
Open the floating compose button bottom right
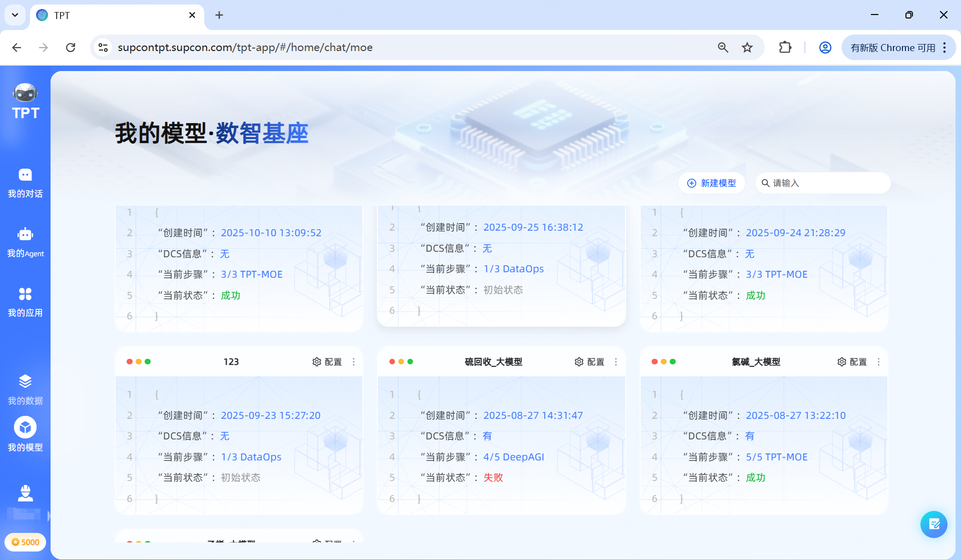(934, 524)
